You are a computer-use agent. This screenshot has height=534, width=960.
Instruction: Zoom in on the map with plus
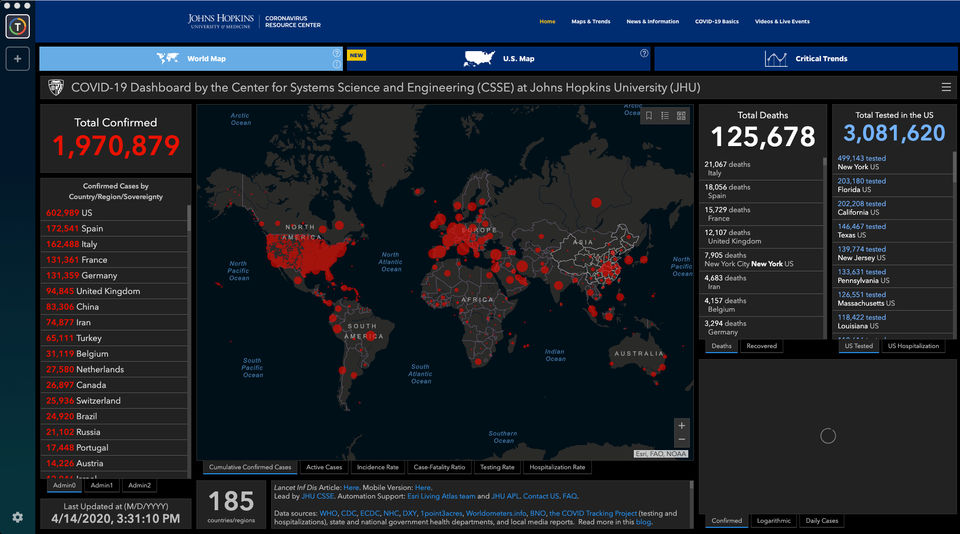click(x=681, y=426)
